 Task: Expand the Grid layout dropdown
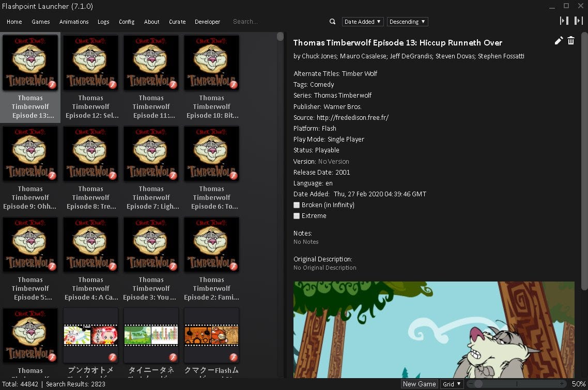(452, 384)
